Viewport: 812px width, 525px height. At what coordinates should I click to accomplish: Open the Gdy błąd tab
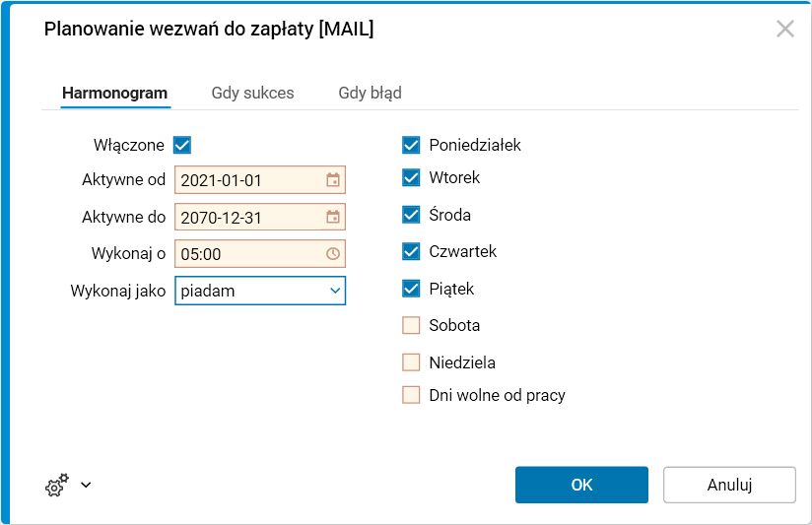pyautogui.click(x=370, y=93)
